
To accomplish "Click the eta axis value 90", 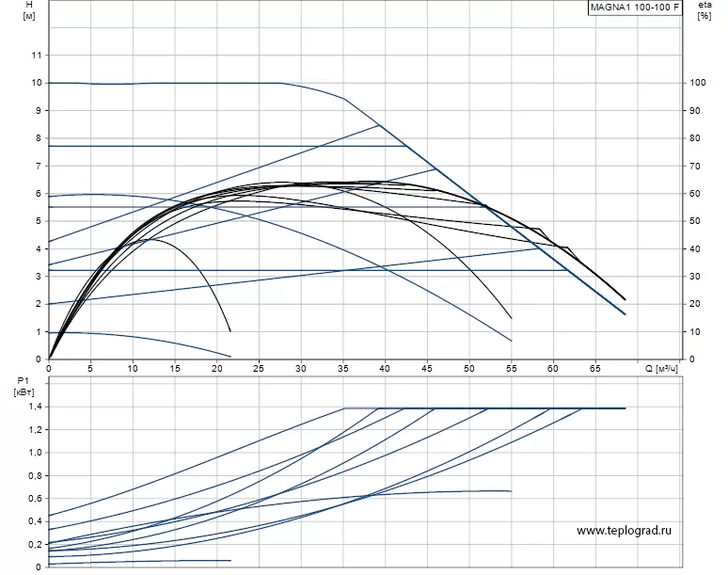I will (695, 110).
